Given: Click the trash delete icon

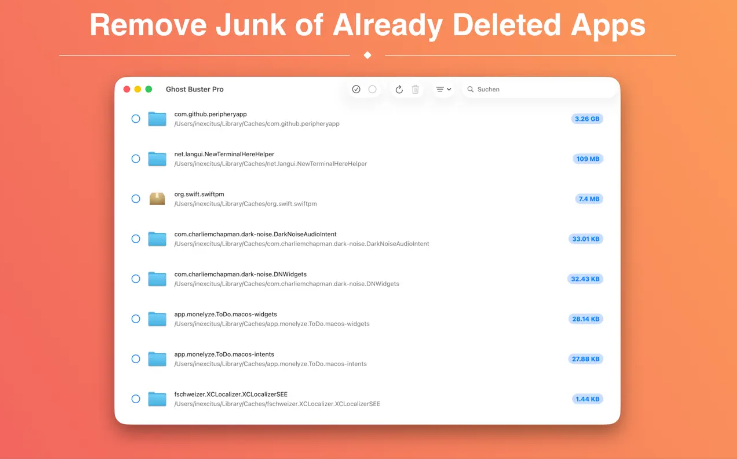Looking at the screenshot, I should click(x=416, y=89).
